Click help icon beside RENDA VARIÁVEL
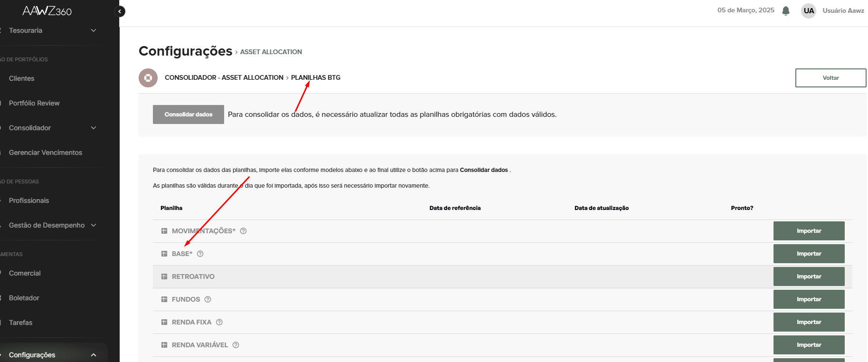This screenshot has width=868, height=362. (236, 345)
